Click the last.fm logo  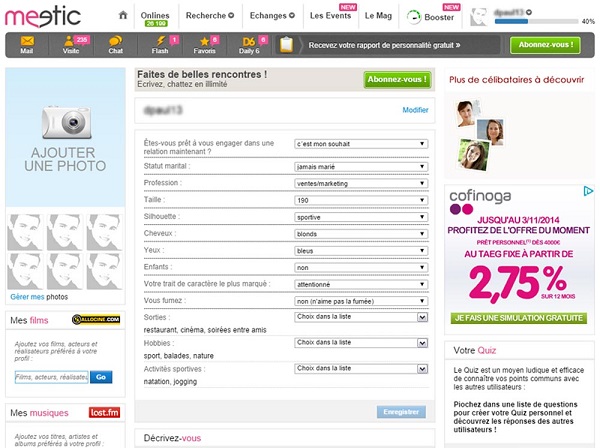[104, 412]
